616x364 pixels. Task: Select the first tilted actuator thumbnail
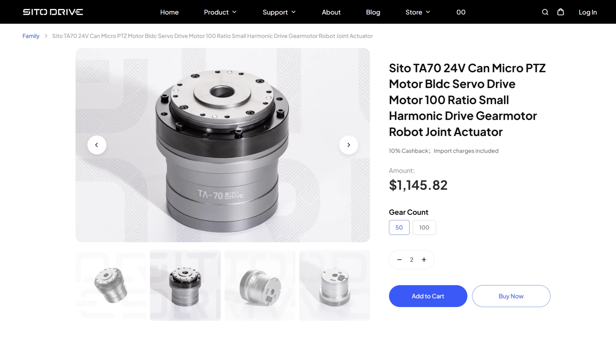coord(111,285)
